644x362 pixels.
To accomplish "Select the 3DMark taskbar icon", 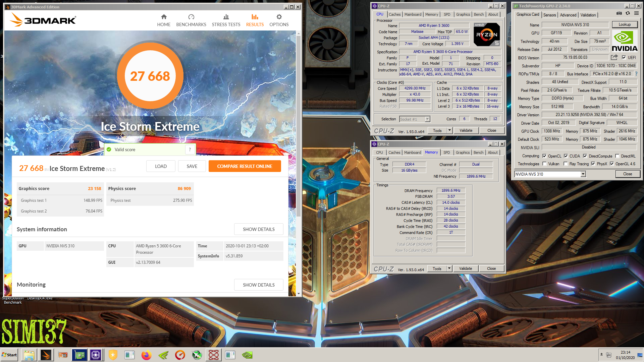I will tap(46, 355).
